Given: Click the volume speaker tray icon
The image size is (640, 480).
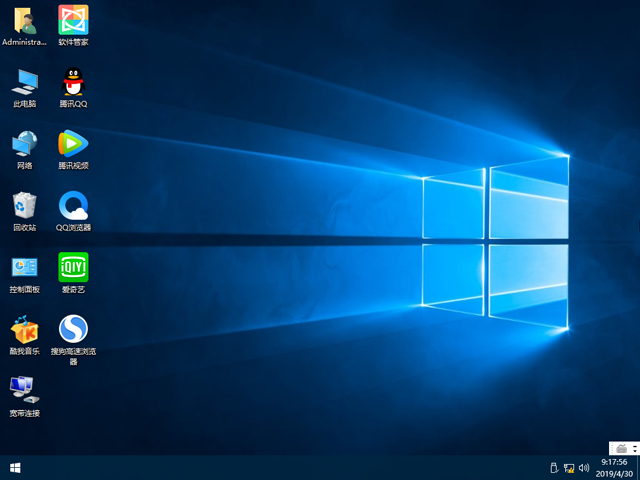Looking at the screenshot, I should click(584, 467).
